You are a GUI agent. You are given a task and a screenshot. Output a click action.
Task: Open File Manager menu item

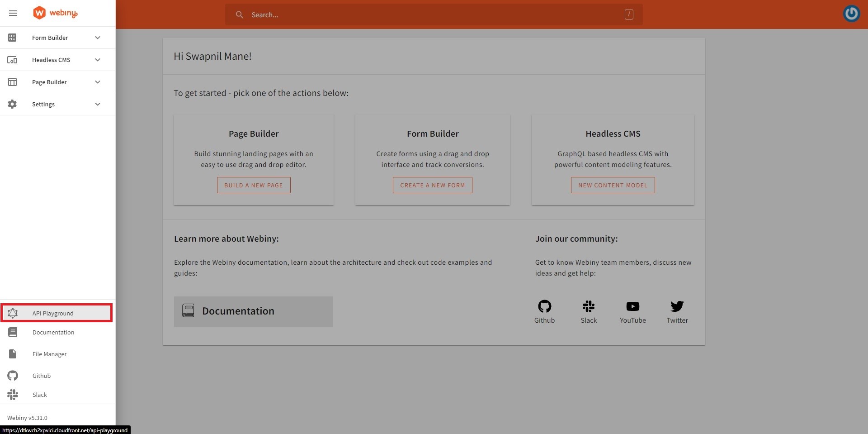[57, 354]
